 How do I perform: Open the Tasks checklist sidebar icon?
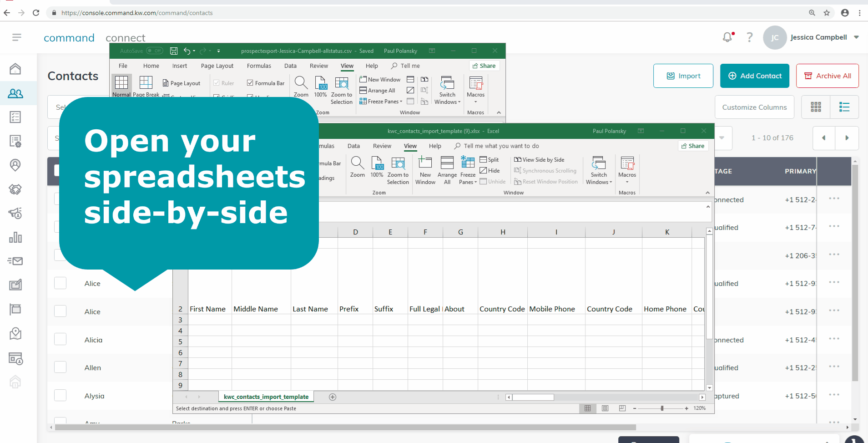[x=15, y=117]
